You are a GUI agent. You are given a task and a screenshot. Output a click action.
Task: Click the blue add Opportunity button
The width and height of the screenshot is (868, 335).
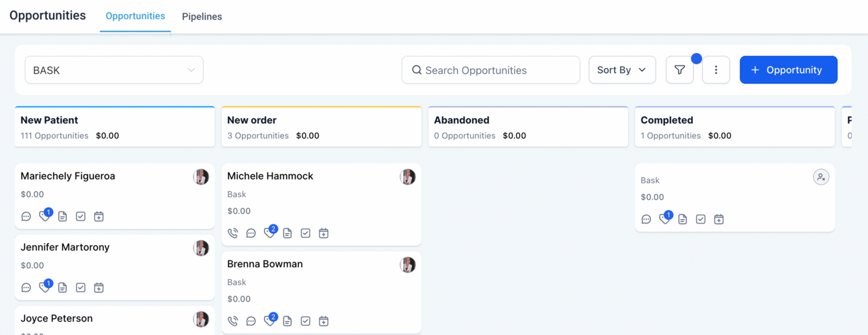pos(789,70)
